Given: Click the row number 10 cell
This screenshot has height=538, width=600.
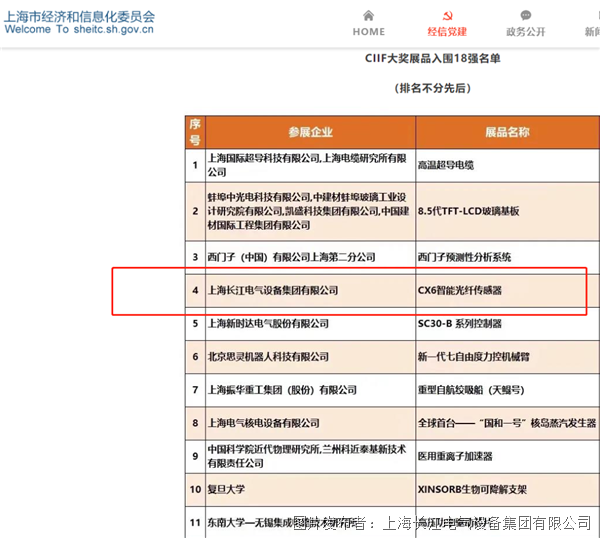Looking at the screenshot, I should coord(195,490).
